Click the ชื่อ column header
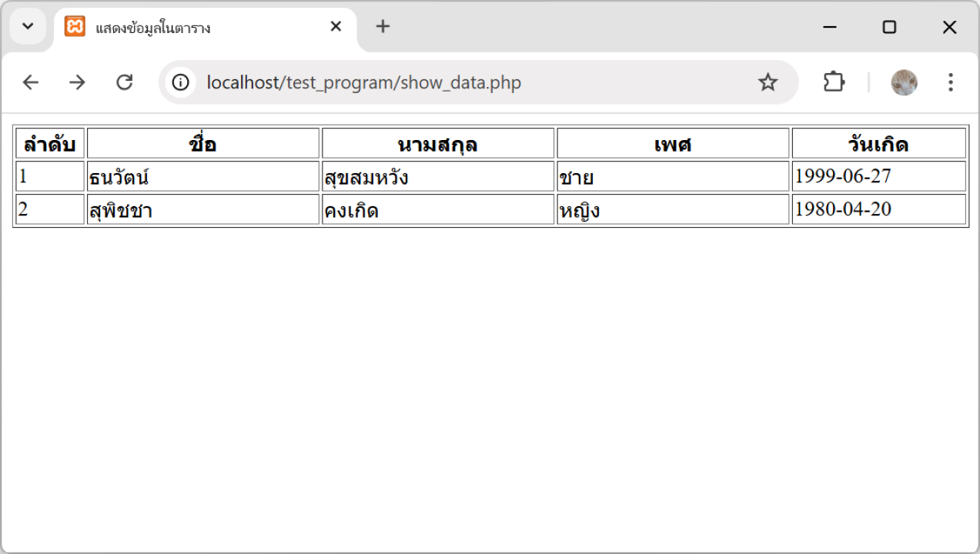 click(203, 144)
